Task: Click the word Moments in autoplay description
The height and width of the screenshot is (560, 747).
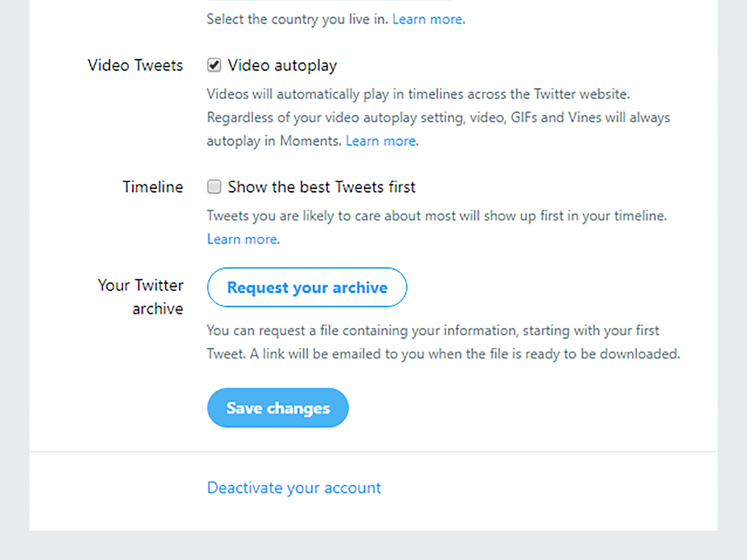Action: (310, 141)
